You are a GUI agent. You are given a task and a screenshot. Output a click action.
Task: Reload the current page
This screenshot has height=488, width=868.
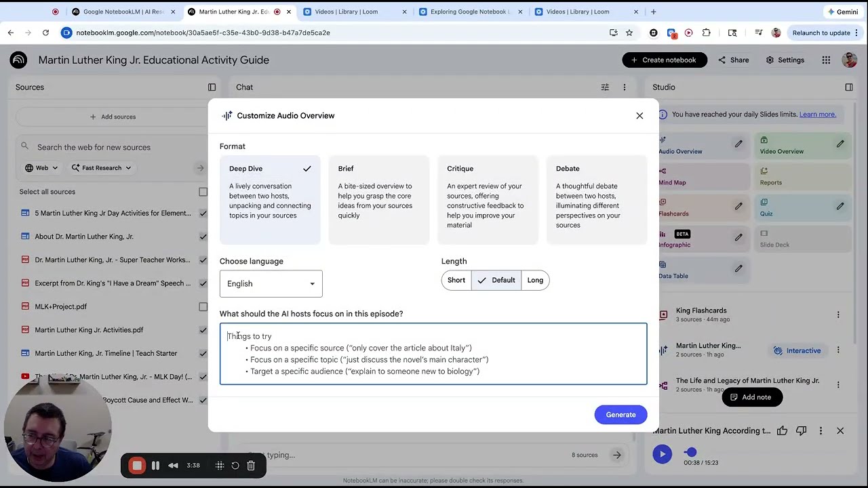coord(45,33)
